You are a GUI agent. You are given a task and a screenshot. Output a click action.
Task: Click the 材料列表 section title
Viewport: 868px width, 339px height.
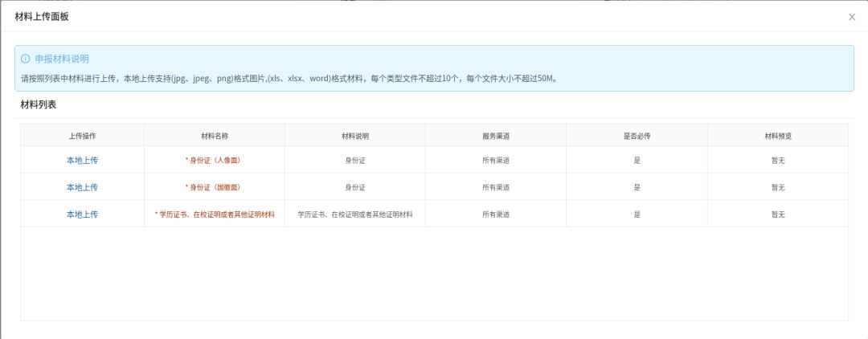39,104
